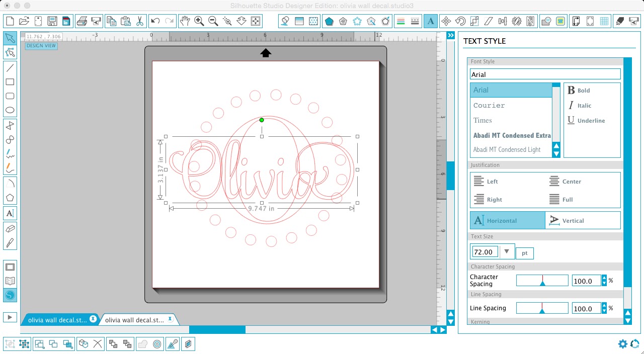Select the Edit Points tool

(10, 52)
